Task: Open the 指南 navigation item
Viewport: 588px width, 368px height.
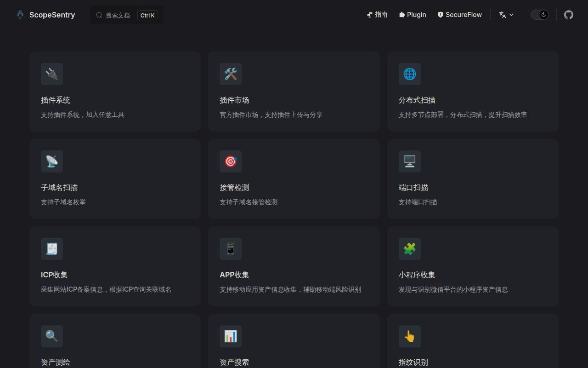Action: tap(377, 15)
